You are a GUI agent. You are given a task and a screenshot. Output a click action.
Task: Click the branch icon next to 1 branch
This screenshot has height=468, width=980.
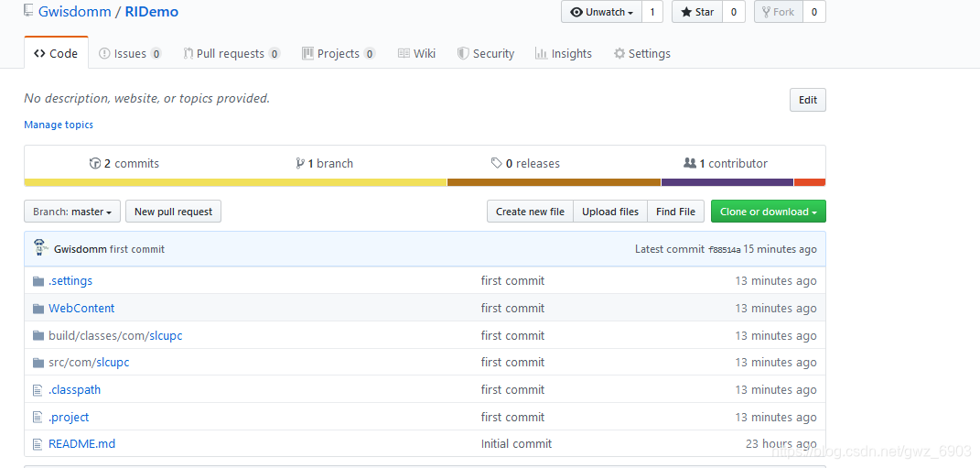301,163
